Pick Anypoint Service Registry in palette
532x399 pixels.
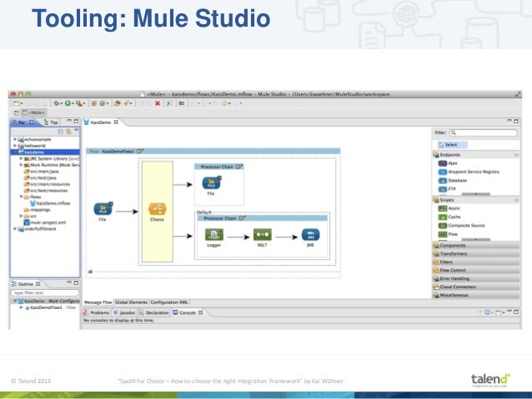[469, 172]
